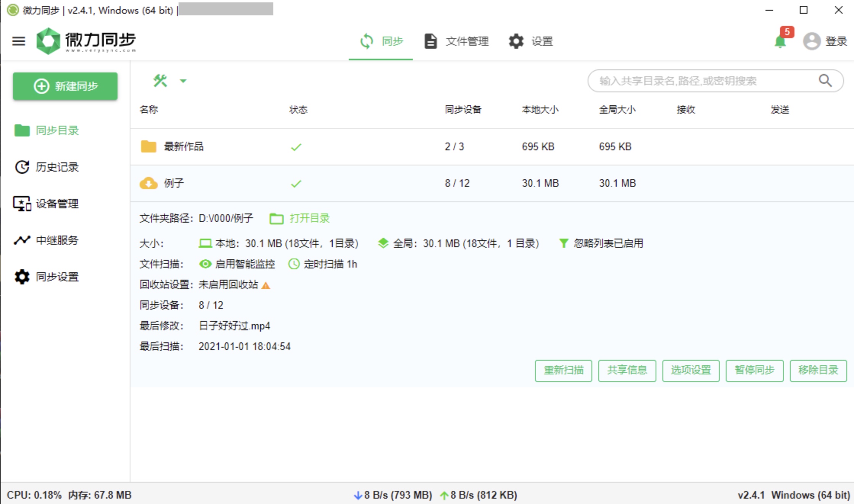Expand the tools dropdown arrow
The image size is (854, 504).
[183, 81]
